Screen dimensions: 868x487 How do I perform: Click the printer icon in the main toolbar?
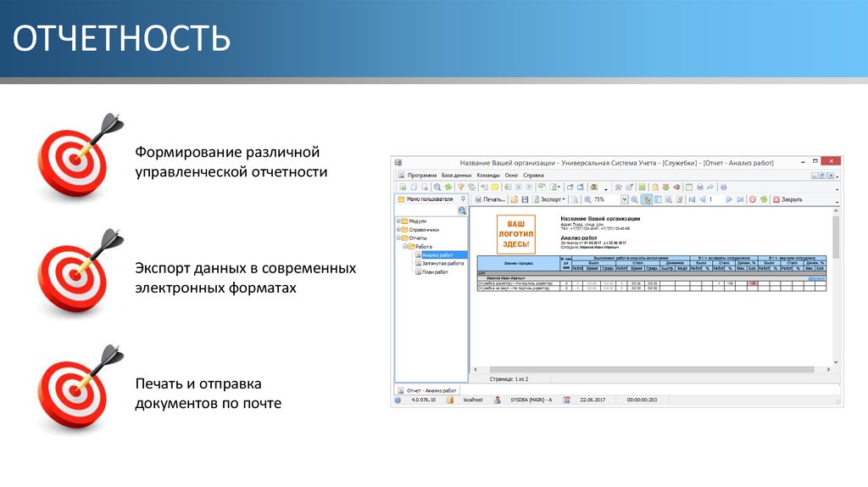point(699,188)
